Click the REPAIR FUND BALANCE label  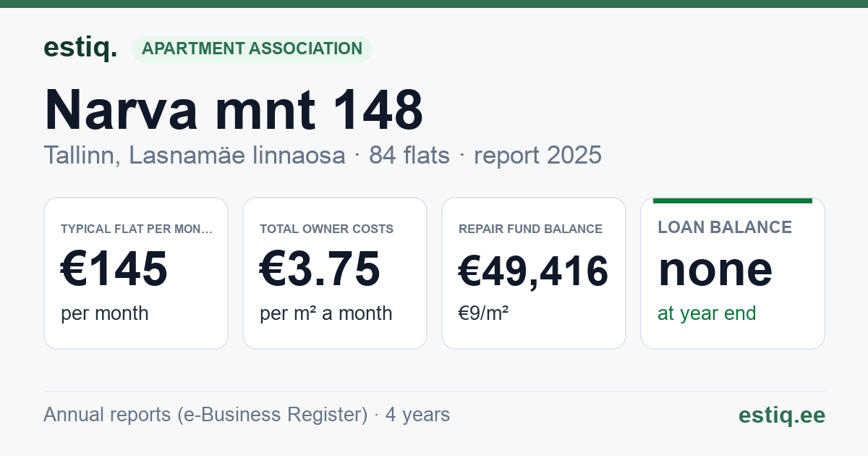pos(530,229)
